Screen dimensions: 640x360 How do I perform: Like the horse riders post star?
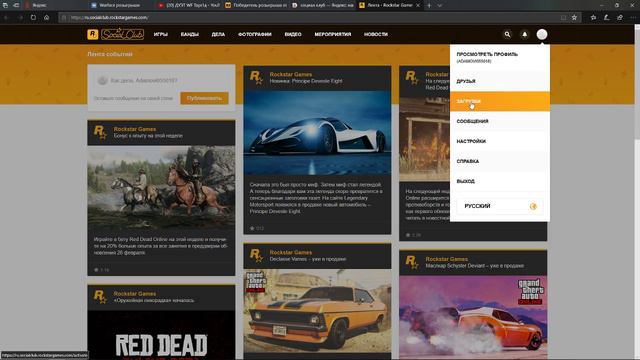click(x=96, y=270)
